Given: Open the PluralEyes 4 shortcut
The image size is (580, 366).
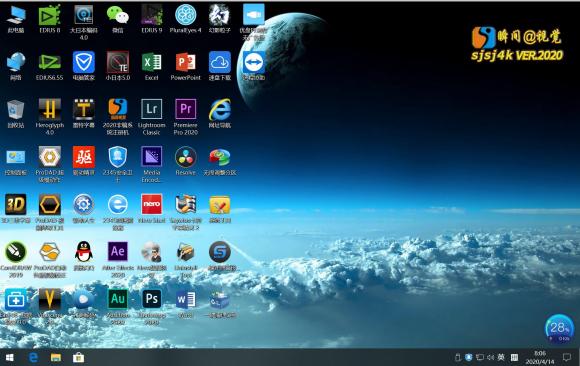Looking at the screenshot, I should [186, 16].
